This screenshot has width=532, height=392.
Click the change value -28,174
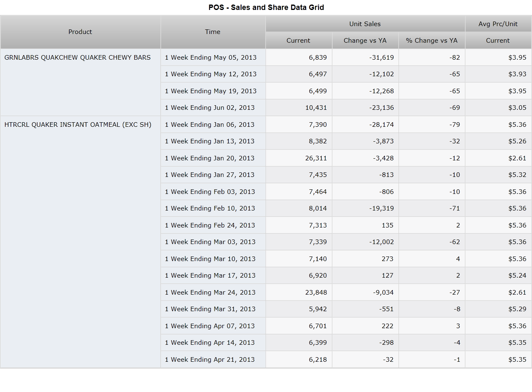point(382,125)
